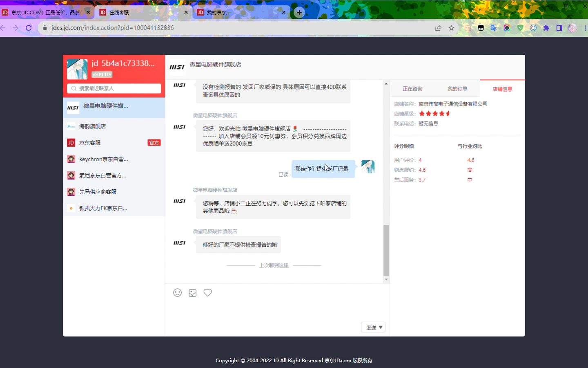Open the Google Translate extension
The width and height of the screenshot is (588, 368).
(x=494, y=28)
